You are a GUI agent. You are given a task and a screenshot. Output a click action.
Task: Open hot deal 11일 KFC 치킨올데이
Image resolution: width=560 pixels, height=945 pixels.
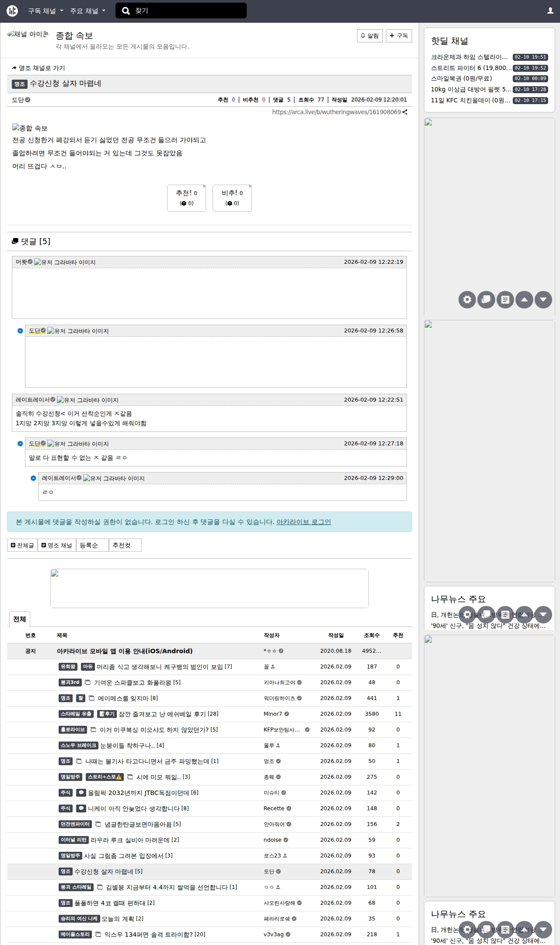[x=471, y=100]
